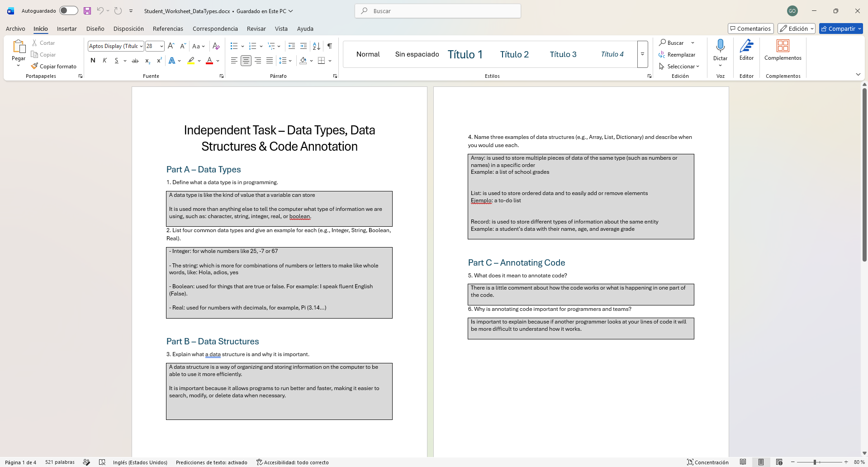Open Seleccionar dropdown

(679, 67)
